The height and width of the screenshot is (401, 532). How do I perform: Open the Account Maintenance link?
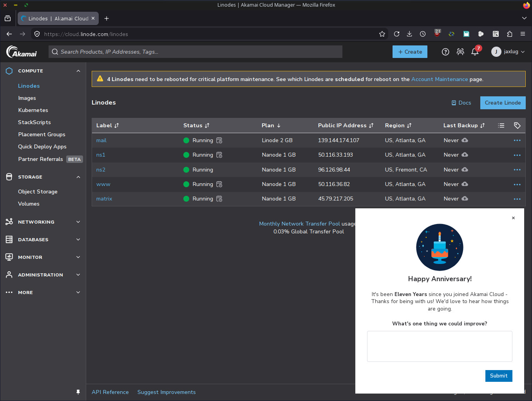point(440,79)
